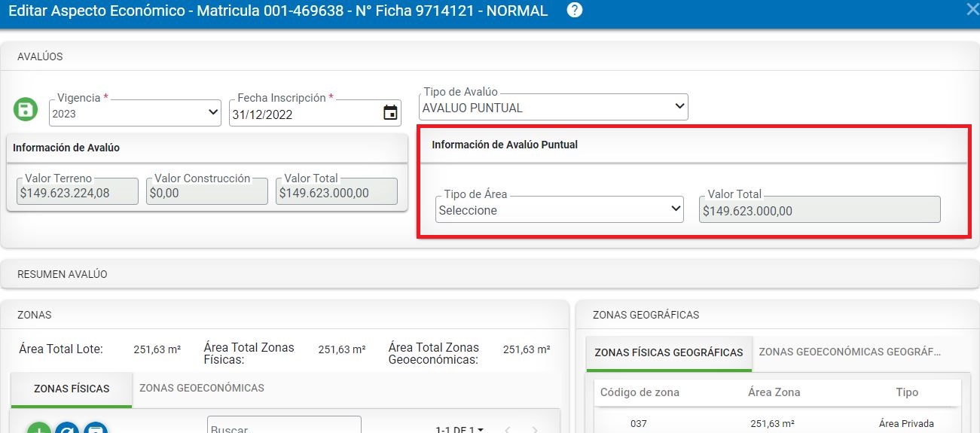Select the Zonas Físicas tab
This screenshot has height=433, width=980.
72,389
